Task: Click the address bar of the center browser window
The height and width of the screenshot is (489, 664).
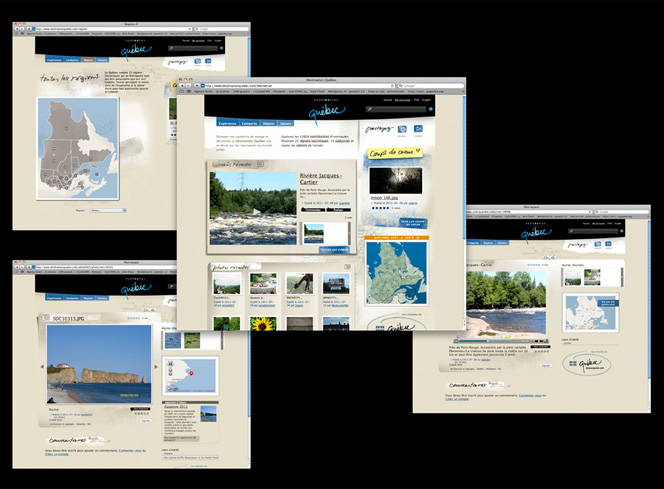Action: coord(297,86)
